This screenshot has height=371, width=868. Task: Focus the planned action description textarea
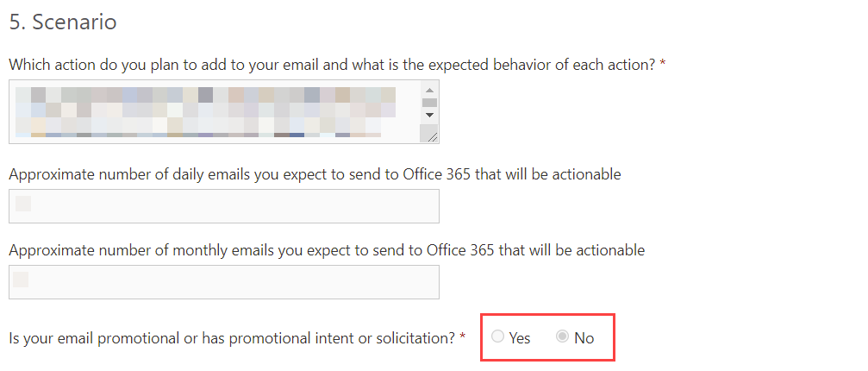pos(214,111)
